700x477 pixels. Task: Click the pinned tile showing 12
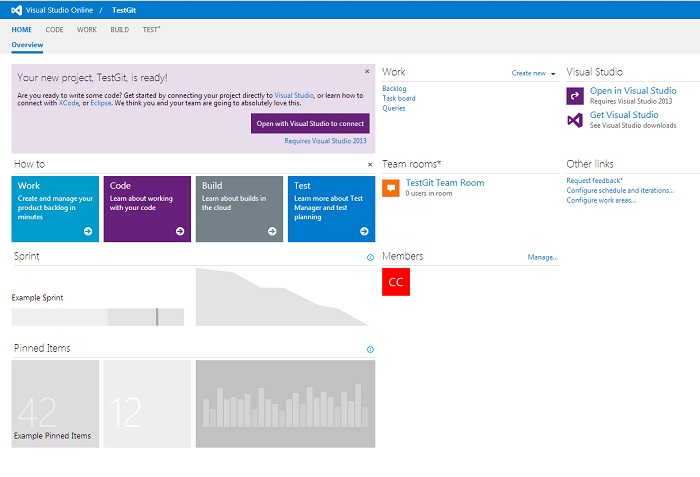point(147,404)
